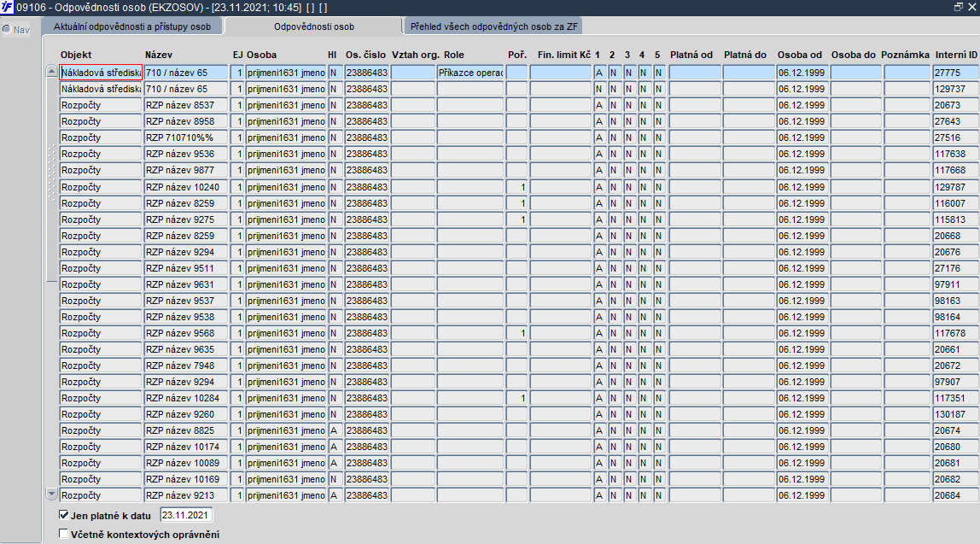Image resolution: width=980 pixels, height=544 pixels.
Task: Click the cell 'RZP název 9631'
Action: (185, 284)
